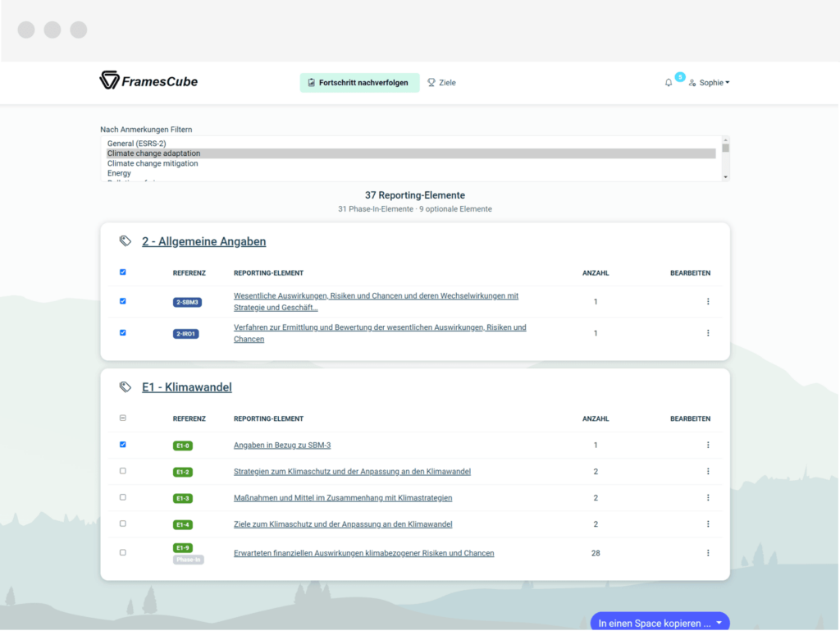Viewport: 840px width, 631px height.
Task: Click the filter list scrollbar thumb
Action: point(725,148)
